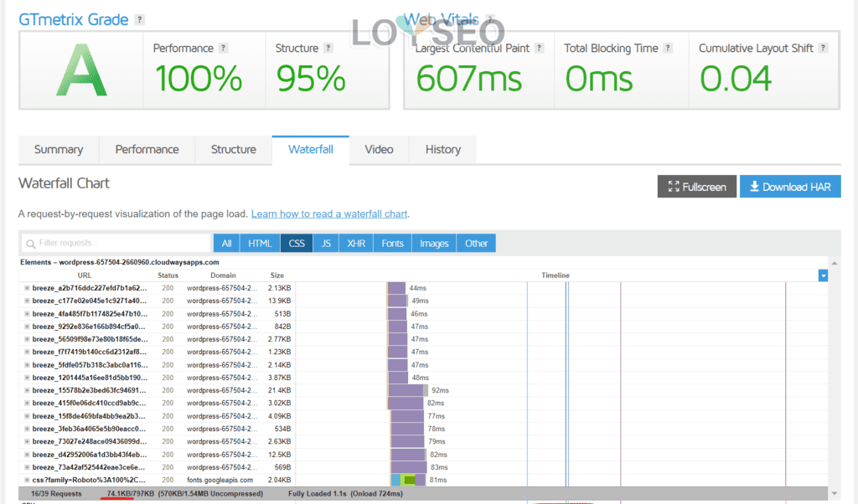Viewport: 858px width, 504px height.
Task: Go to the History tab
Action: [442, 149]
